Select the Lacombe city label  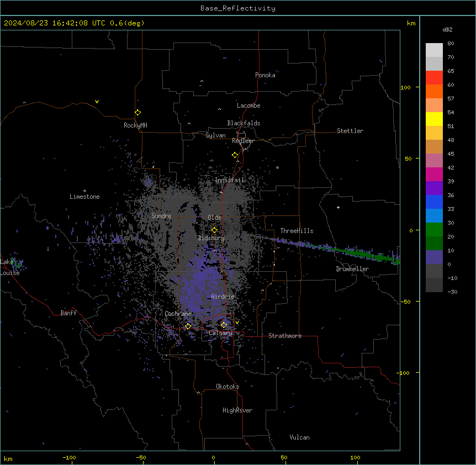pyautogui.click(x=248, y=105)
